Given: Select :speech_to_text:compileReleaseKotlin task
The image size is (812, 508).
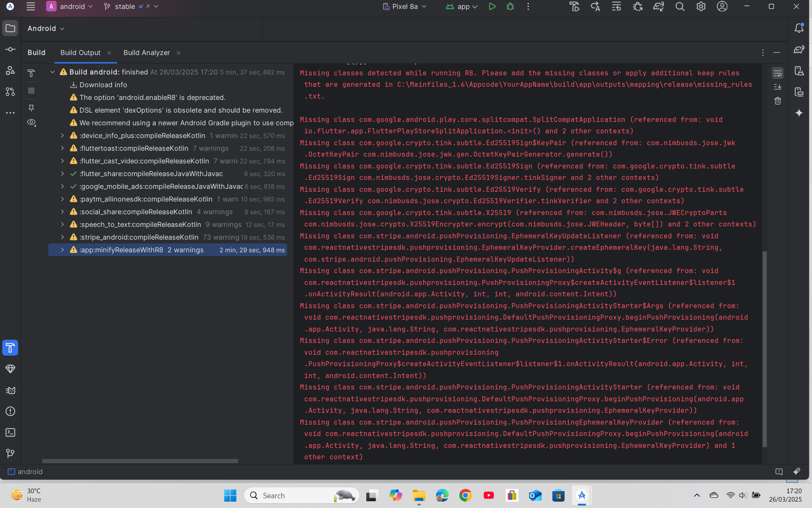Looking at the screenshot, I should [x=168, y=224].
